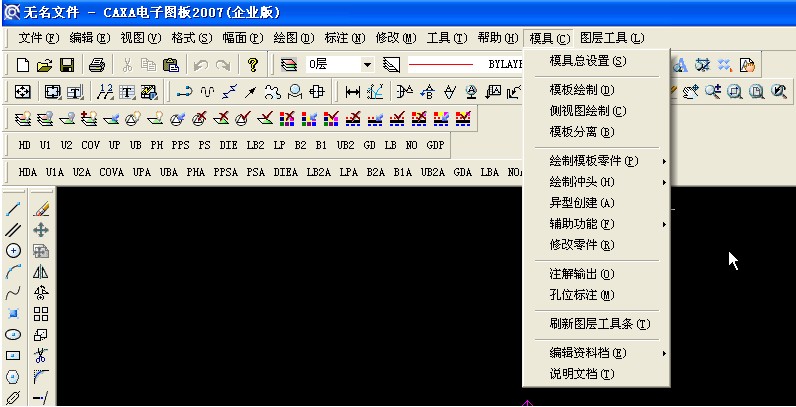Open the 绘图 menu
Viewport: 796px width, 407px height.
[294, 38]
